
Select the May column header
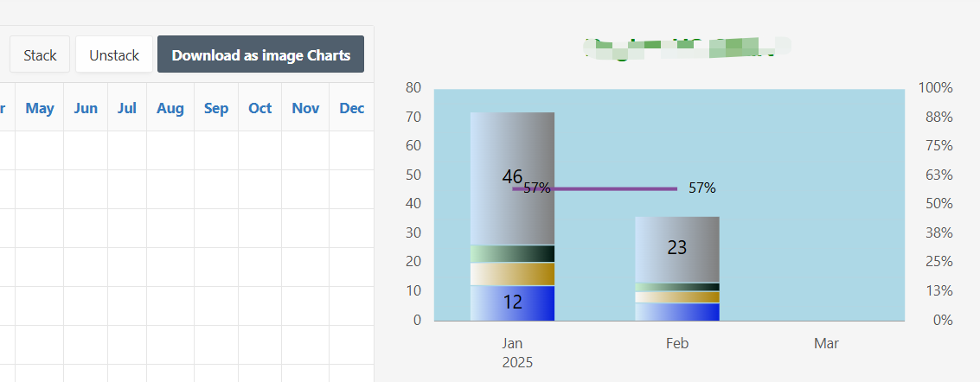[x=40, y=108]
